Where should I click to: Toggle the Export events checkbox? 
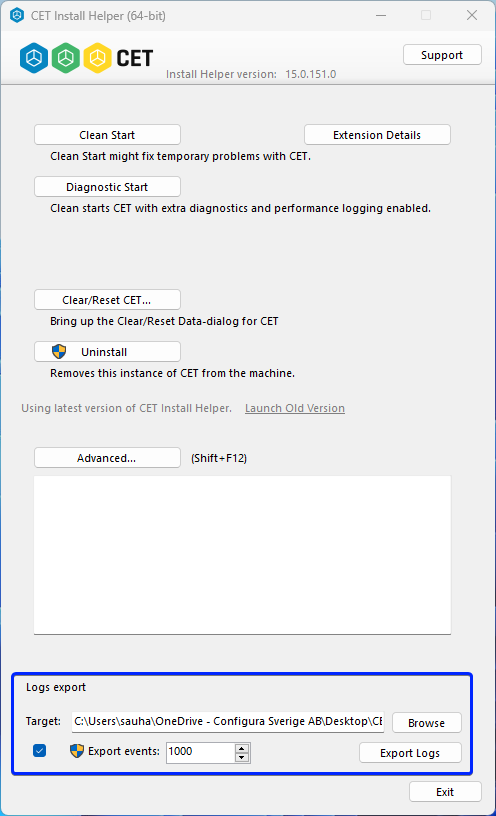coord(40,750)
